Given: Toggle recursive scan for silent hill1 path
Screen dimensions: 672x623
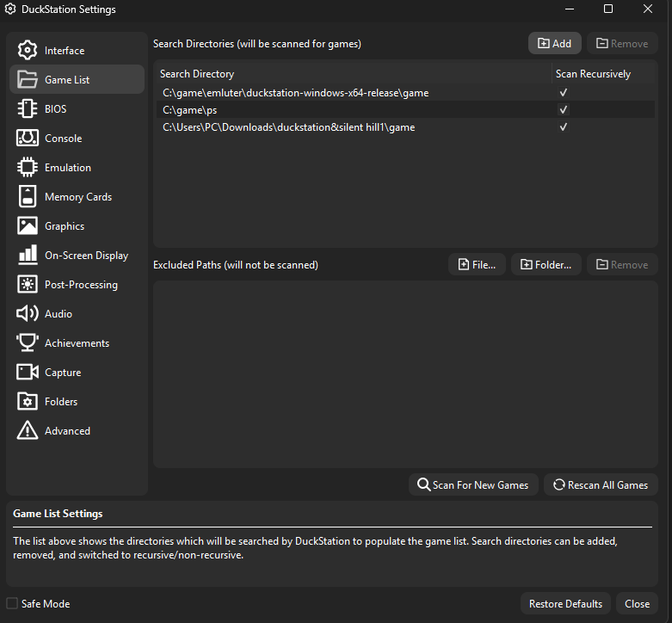Looking at the screenshot, I should tap(563, 126).
